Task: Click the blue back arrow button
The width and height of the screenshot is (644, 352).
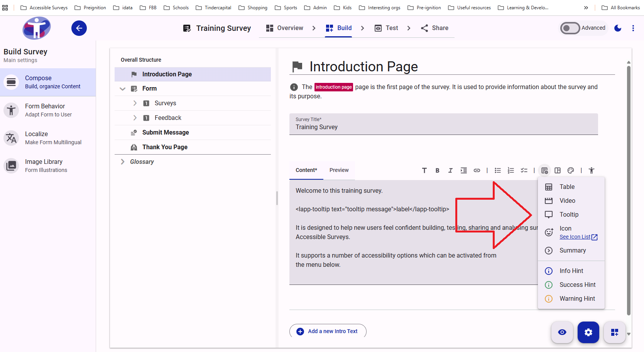Action: pos(79,28)
